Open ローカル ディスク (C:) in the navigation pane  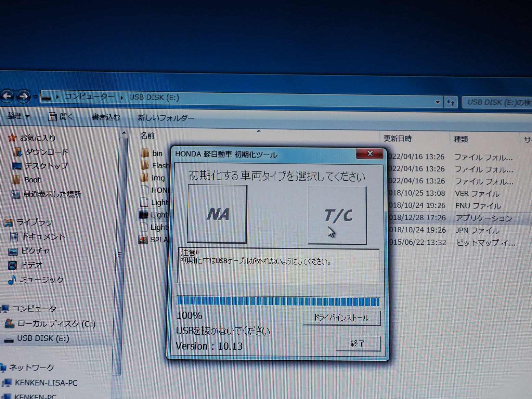[x=56, y=324]
